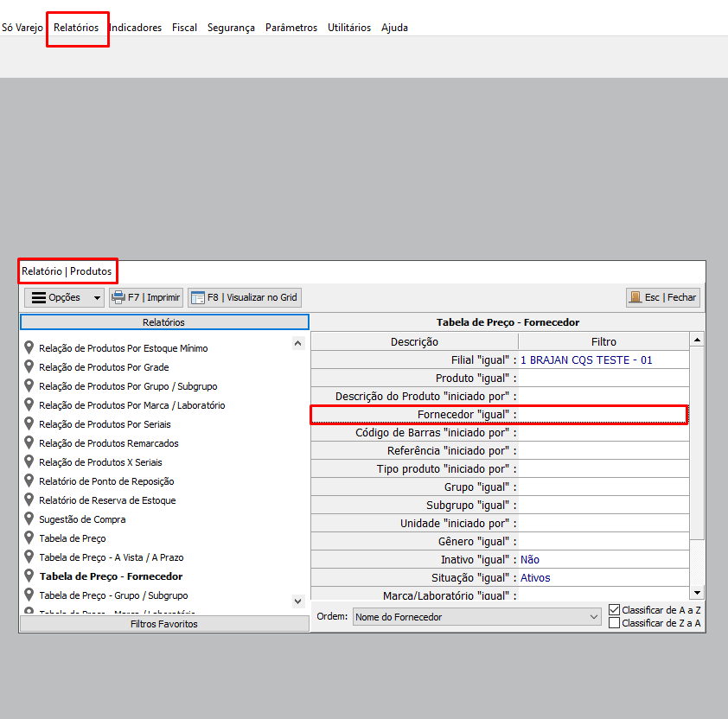Enable Classificar de Z a A checkbox
Screen dimensions: 728x719
[x=614, y=623]
